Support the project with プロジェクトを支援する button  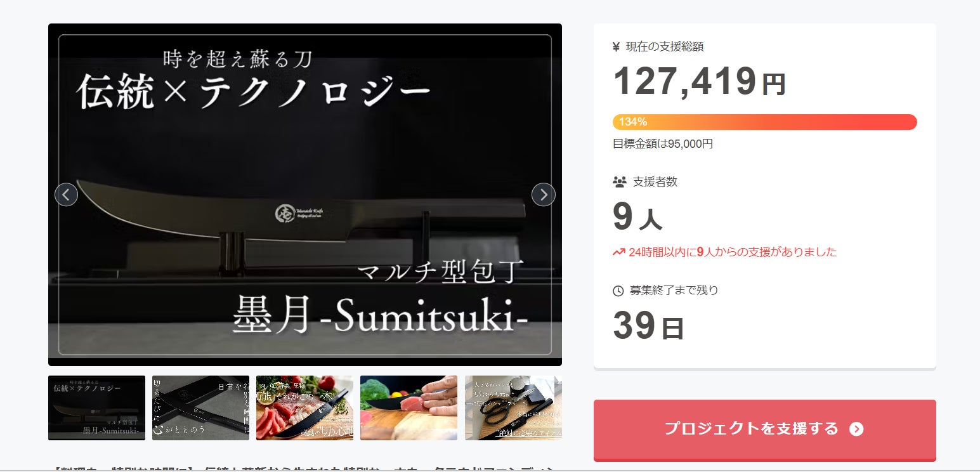pyautogui.click(x=765, y=429)
